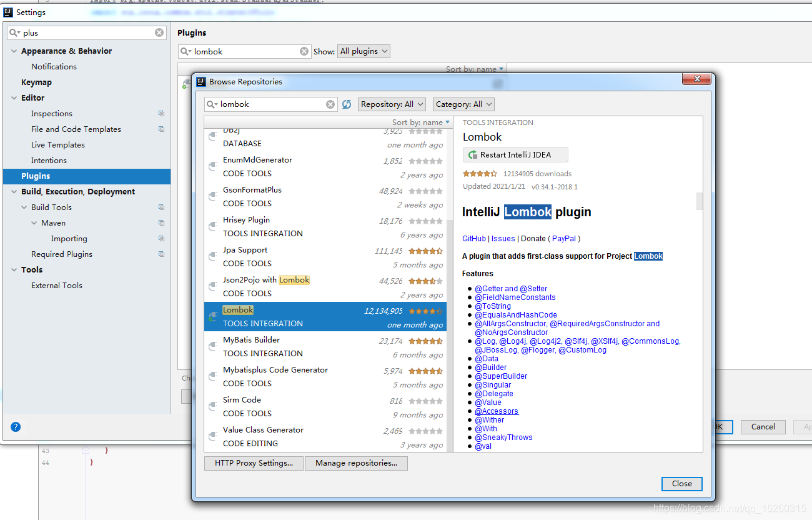This screenshot has width=812, height=520.
Task: Click Cancel in the Settings window
Action: [763, 427]
